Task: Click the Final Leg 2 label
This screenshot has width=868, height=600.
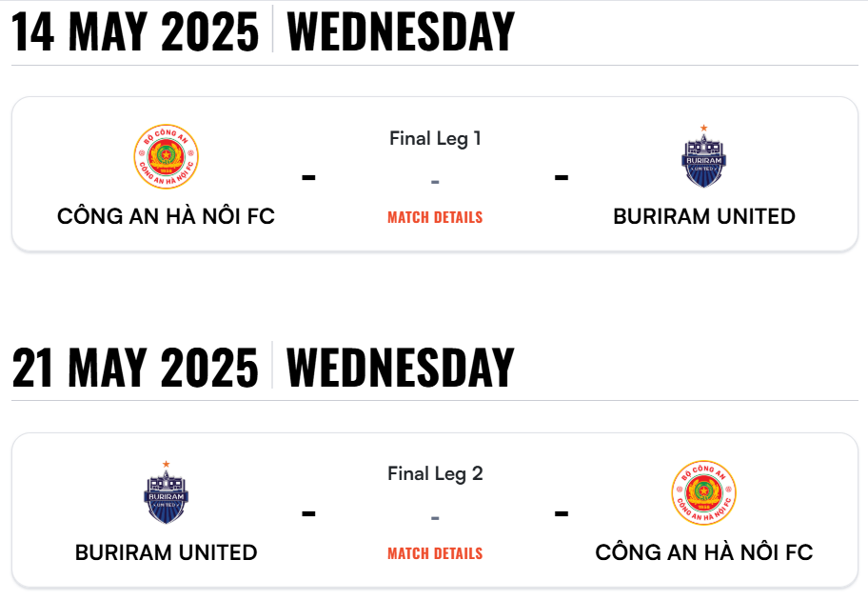Action: click(435, 474)
